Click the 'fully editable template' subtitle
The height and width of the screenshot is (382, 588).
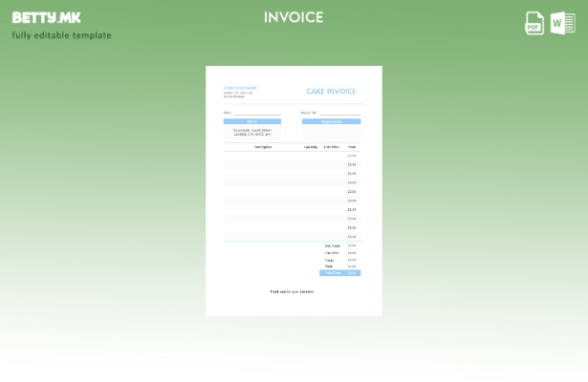click(61, 35)
